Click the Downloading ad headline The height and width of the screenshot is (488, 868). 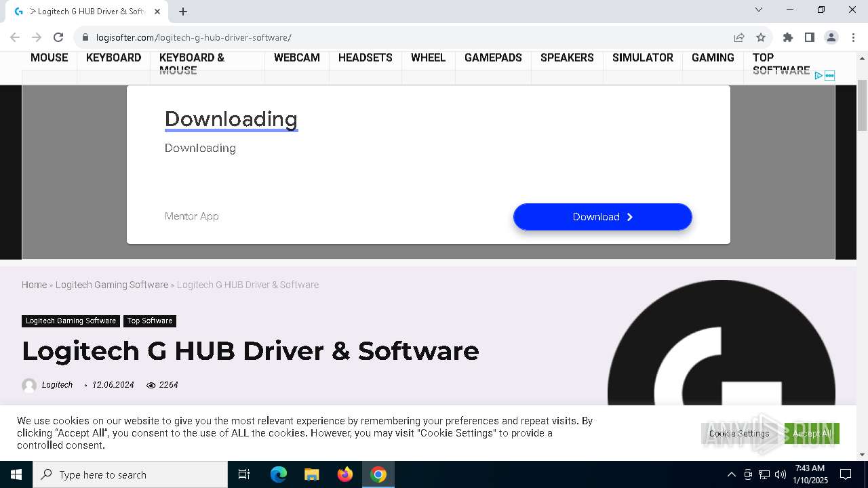tap(231, 119)
